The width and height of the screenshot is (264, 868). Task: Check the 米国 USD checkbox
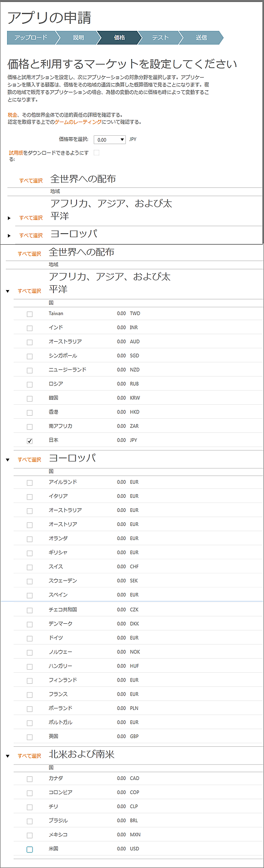pyautogui.click(x=29, y=849)
